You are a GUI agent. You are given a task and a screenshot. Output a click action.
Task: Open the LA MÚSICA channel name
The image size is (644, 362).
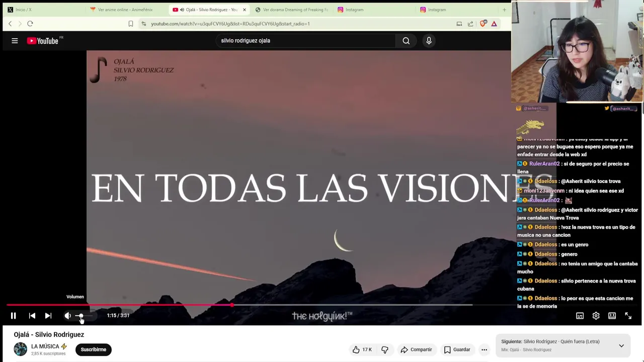click(x=45, y=346)
